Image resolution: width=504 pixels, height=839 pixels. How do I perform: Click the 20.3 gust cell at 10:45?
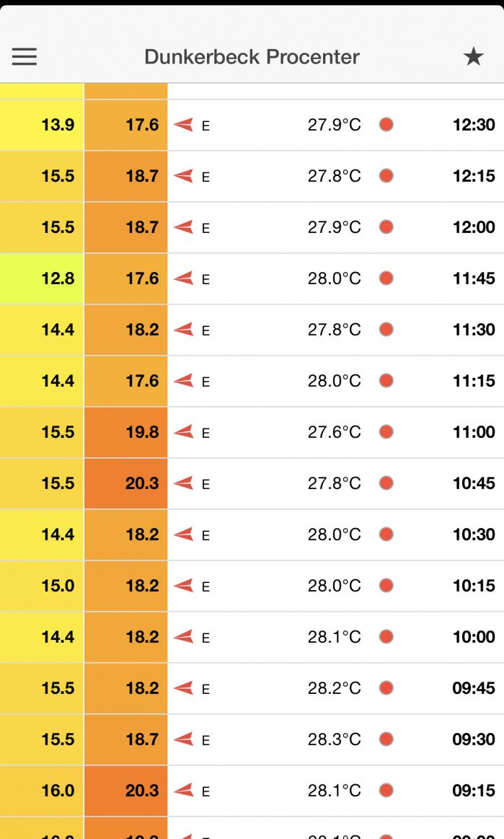pos(126,483)
